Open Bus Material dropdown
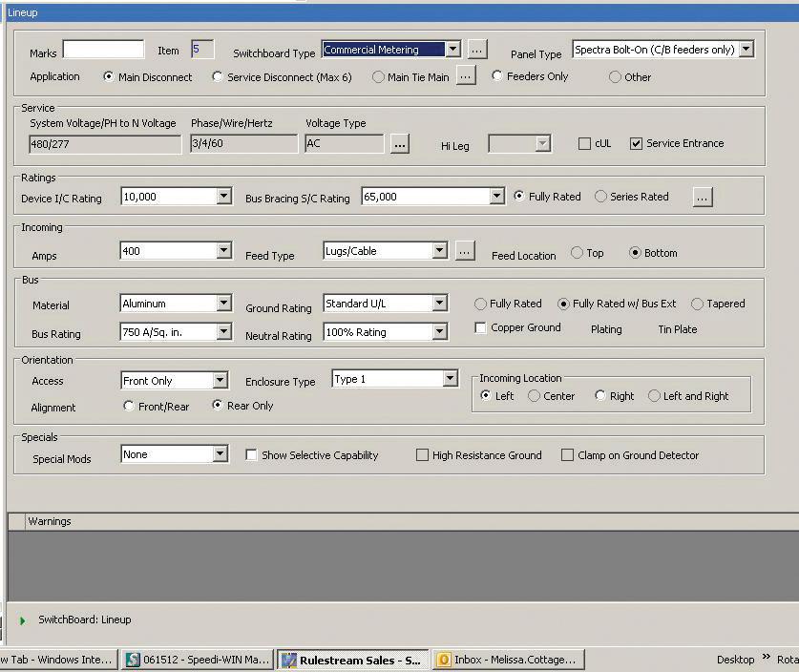Image resolution: width=799 pixels, height=672 pixels. click(x=223, y=304)
